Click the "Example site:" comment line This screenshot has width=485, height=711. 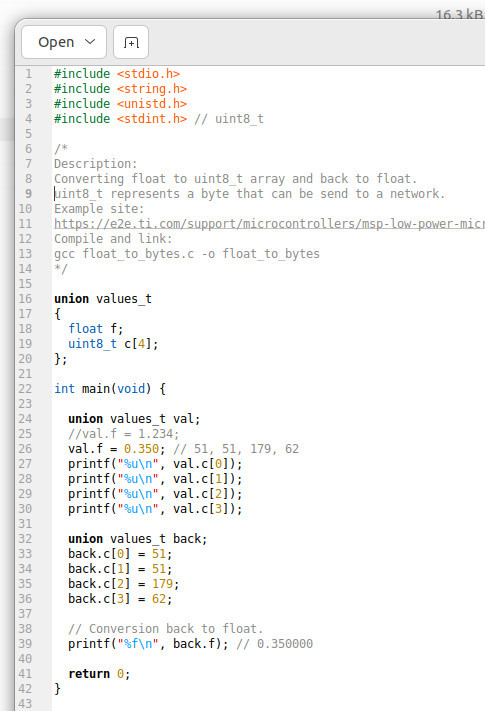pyautogui.click(x=99, y=209)
